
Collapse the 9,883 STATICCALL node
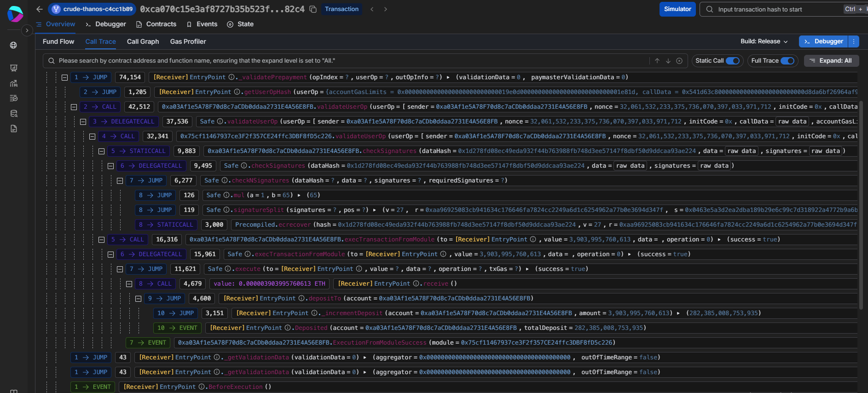[102, 151]
